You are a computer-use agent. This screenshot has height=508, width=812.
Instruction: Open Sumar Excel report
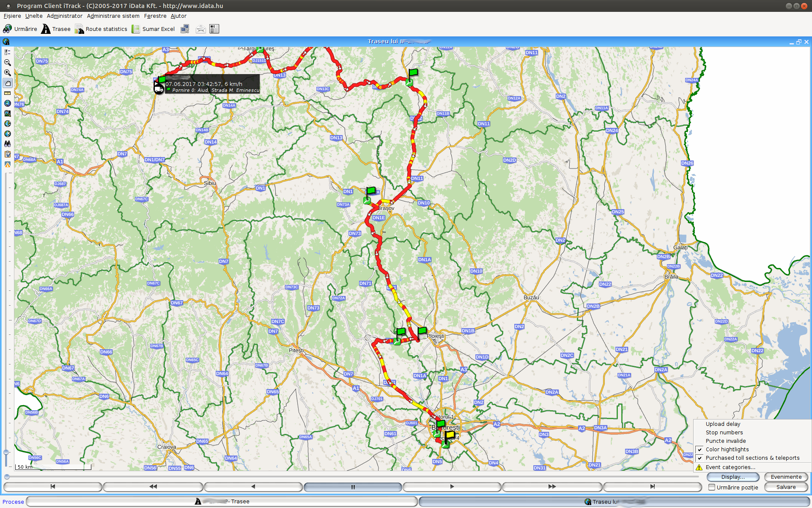[x=153, y=29]
